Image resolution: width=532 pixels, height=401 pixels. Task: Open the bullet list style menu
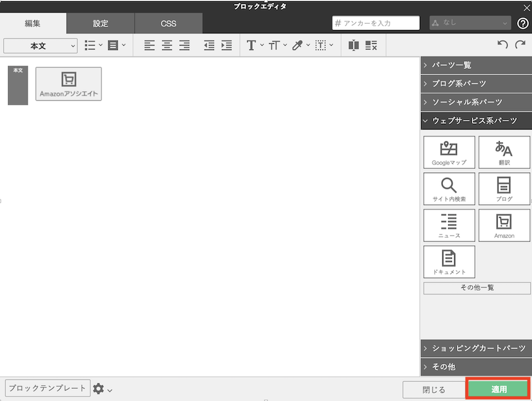[x=93, y=45]
